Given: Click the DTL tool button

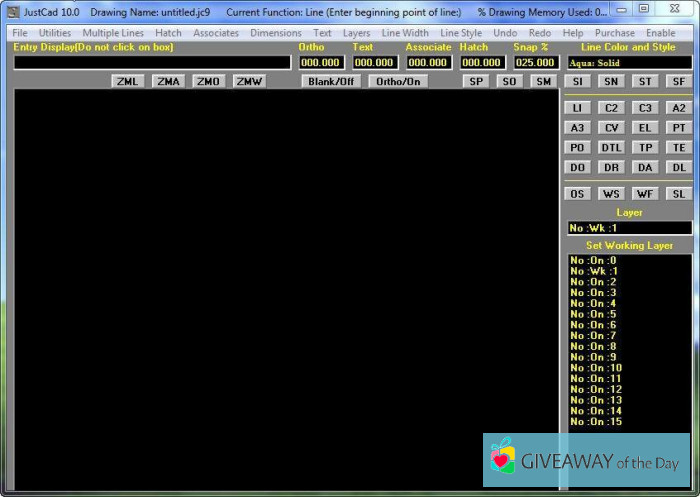Looking at the screenshot, I should 611,147.
